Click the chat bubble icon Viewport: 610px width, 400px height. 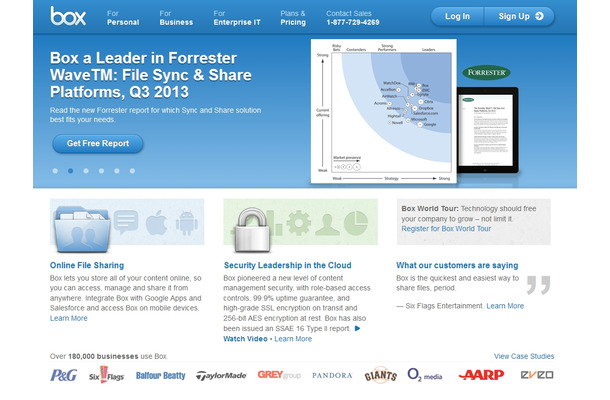[126, 222]
